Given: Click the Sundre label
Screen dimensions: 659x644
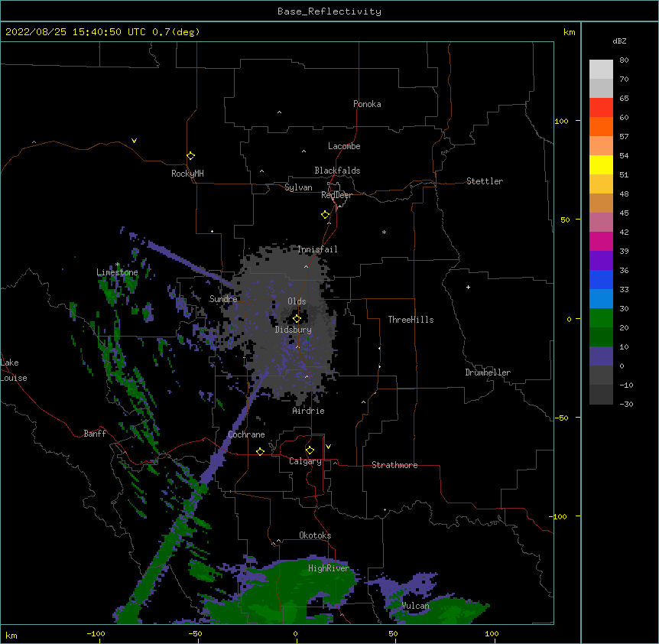Looking at the screenshot, I should point(223,299).
